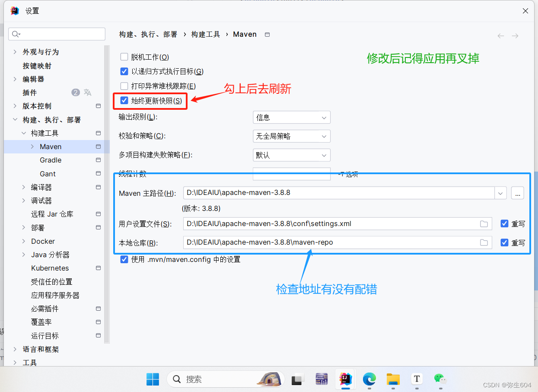Toggle 使用 .mvn/maven.config 中的设置

tap(124, 259)
